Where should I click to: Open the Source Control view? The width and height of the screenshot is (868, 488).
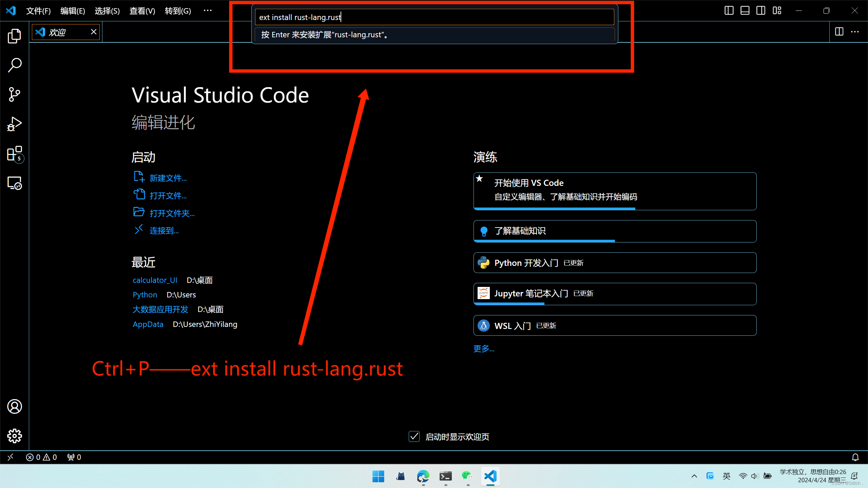point(14,94)
